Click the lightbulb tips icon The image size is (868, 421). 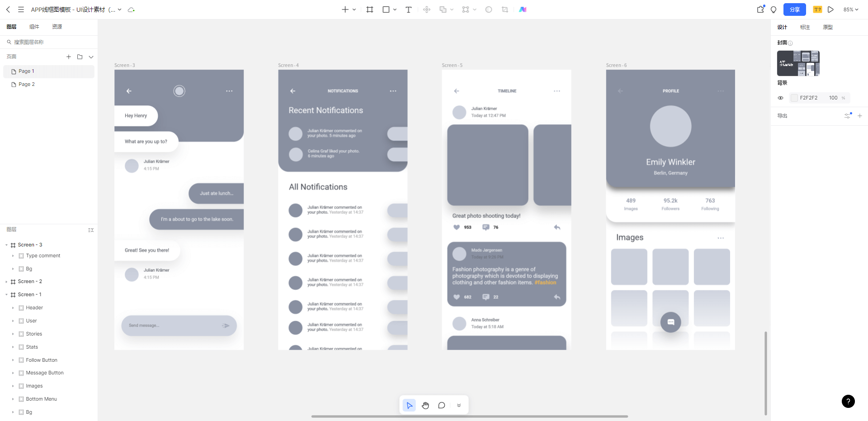point(774,9)
